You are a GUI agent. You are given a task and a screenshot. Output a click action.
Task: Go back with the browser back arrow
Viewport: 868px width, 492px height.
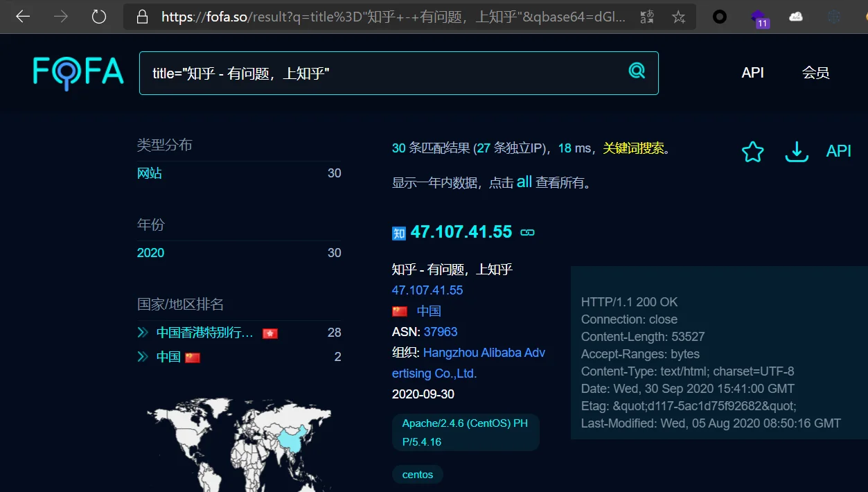pos(23,17)
